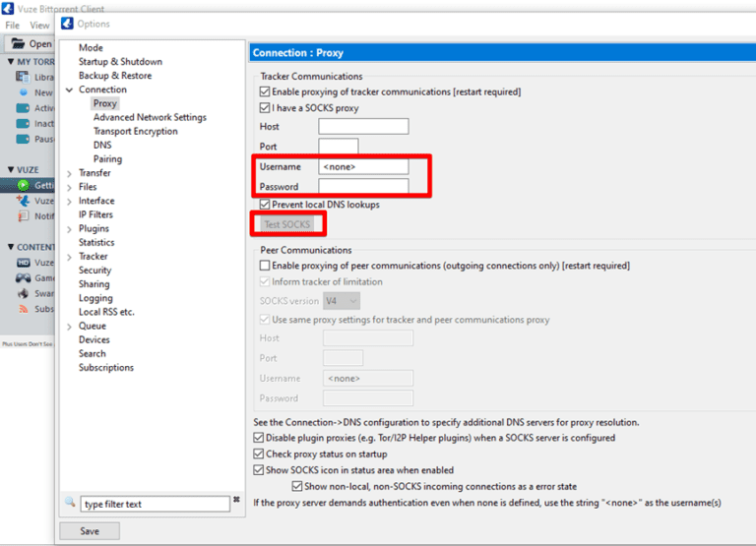Click the tracker proxy Password field
The width and height of the screenshot is (756, 546).
point(363,187)
